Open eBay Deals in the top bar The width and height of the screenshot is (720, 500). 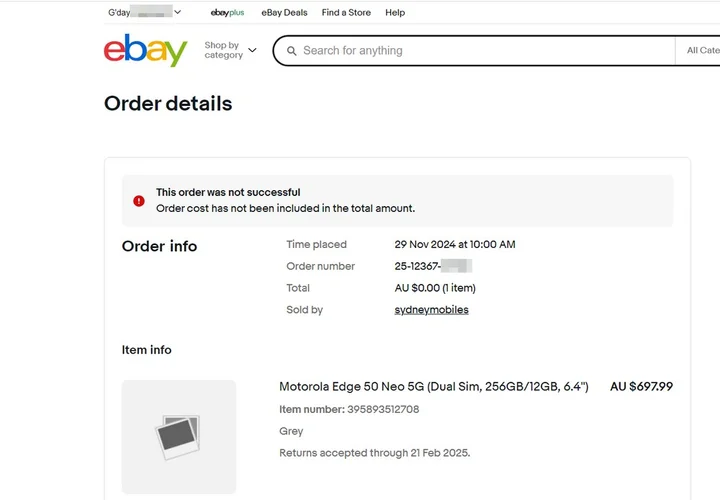click(x=284, y=13)
